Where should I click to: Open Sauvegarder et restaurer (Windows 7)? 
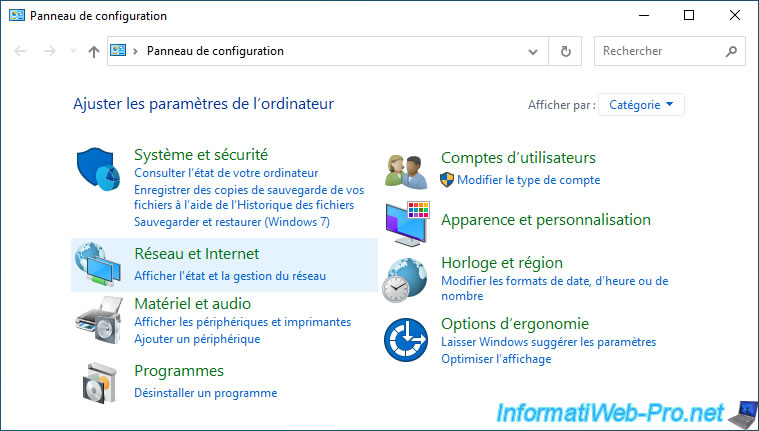231,222
